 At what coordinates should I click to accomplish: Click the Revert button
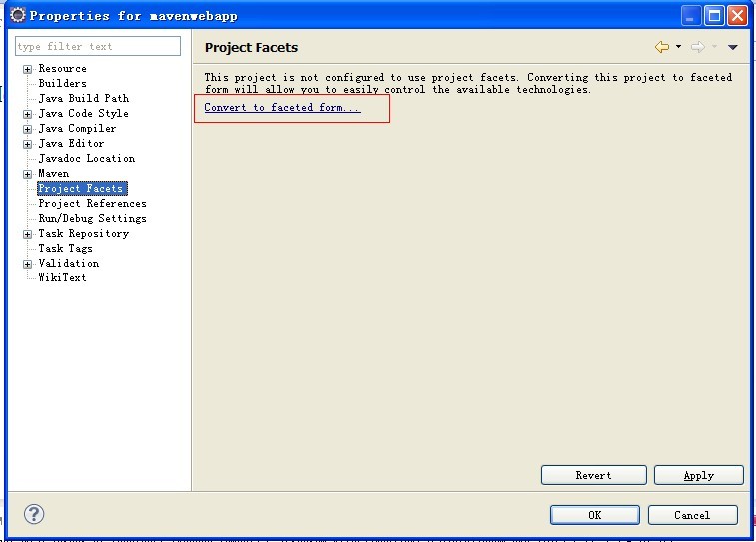point(593,475)
